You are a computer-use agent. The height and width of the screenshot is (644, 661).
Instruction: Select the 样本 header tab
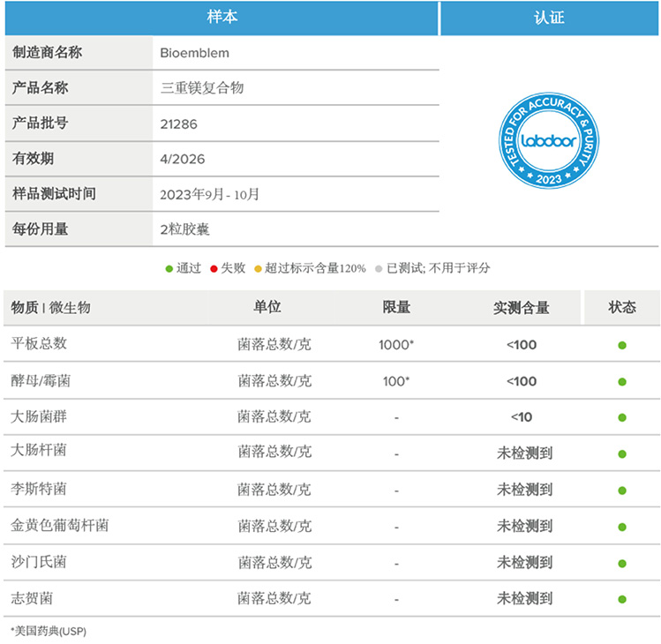pyautogui.click(x=221, y=18)
